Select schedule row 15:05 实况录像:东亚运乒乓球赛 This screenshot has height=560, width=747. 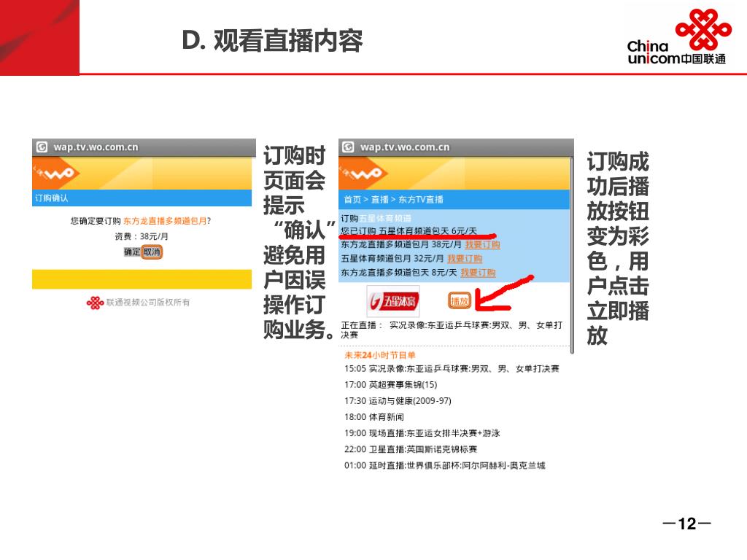click(452, 368)
